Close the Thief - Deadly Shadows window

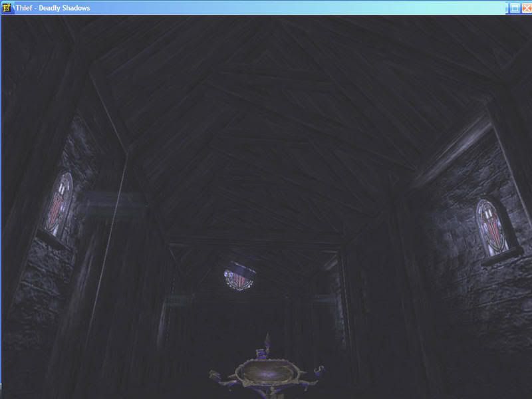pyautogui.click(x=527, y=8)
